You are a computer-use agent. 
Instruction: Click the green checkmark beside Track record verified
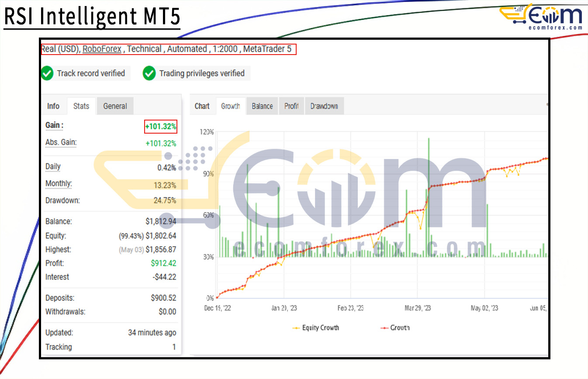pos(47,73)
